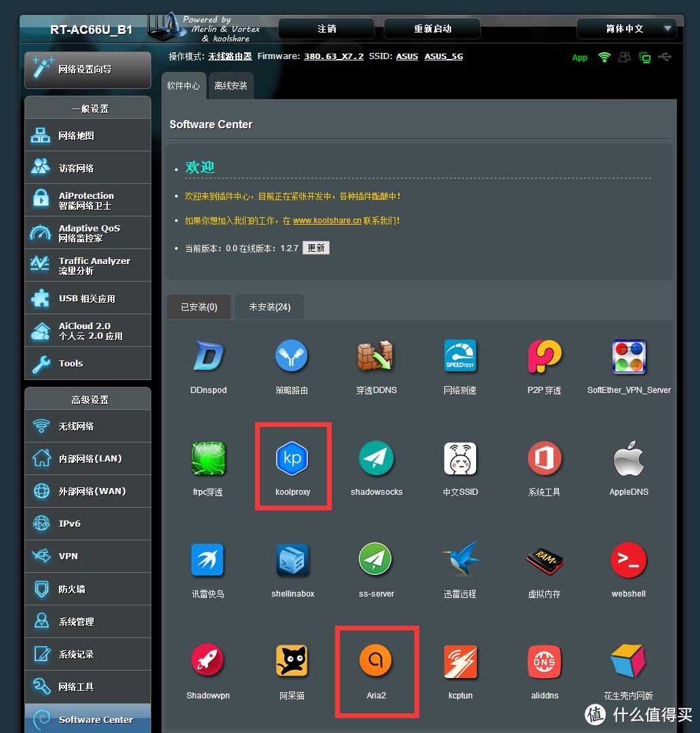This screenshot has height=733, width=700.
Task: Open the 迅雷远程 plugin icon
Action: tap(461, 559)
